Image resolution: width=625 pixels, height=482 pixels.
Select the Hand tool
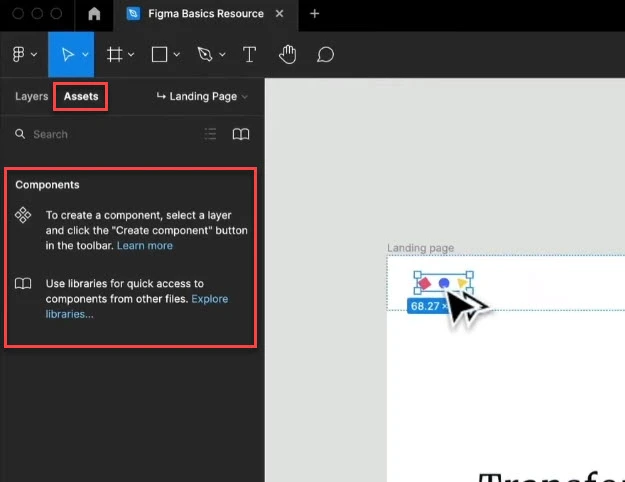coord(287,54)
